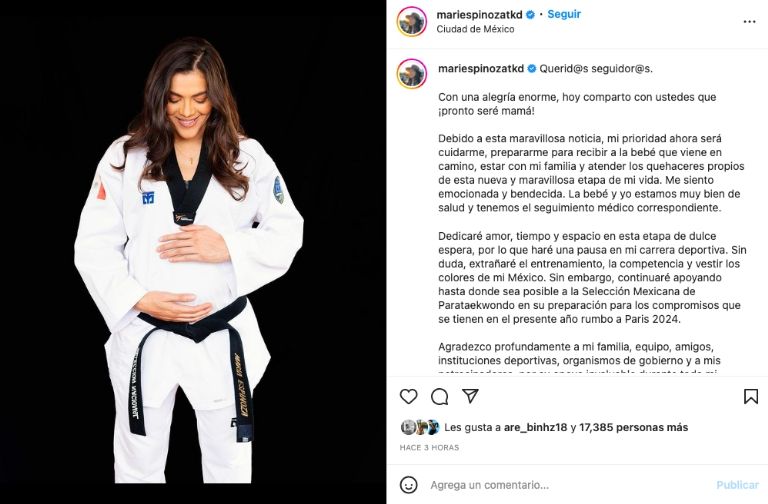Focus the Agrega un comentario field

(x=568, y=485)
